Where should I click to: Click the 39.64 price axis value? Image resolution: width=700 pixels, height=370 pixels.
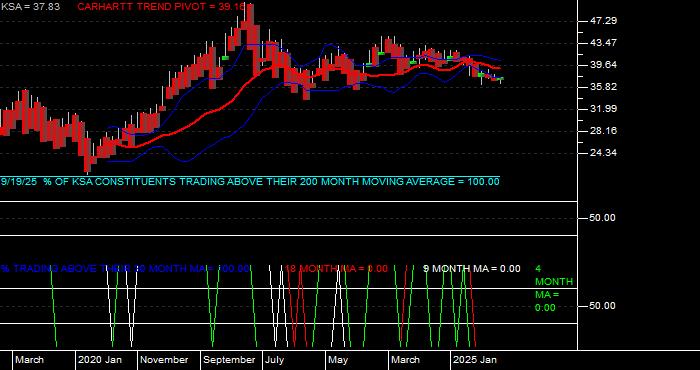tap(603, 65)
